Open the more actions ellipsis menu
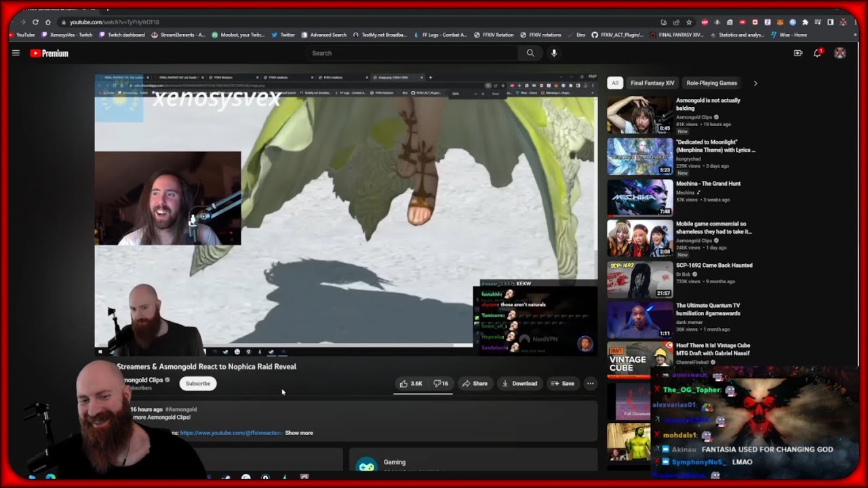Screen dimensions: 868x488 [x=590, y=384]
